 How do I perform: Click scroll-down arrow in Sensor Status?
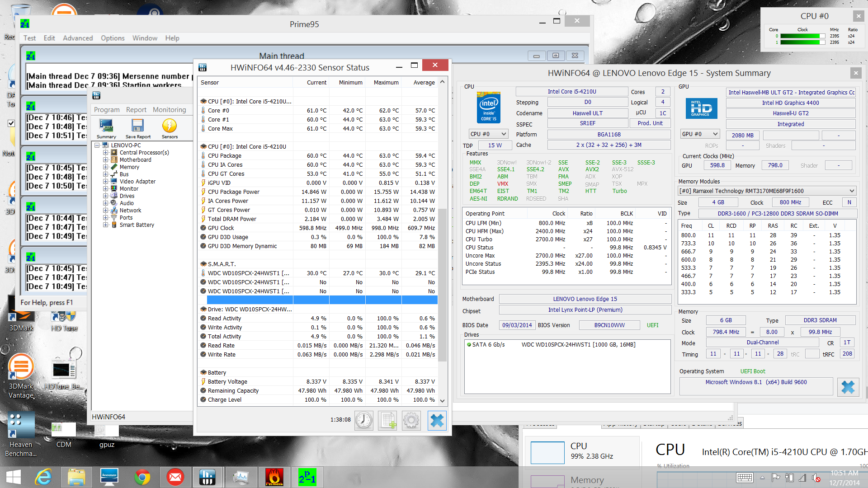(x=443, y=401)
